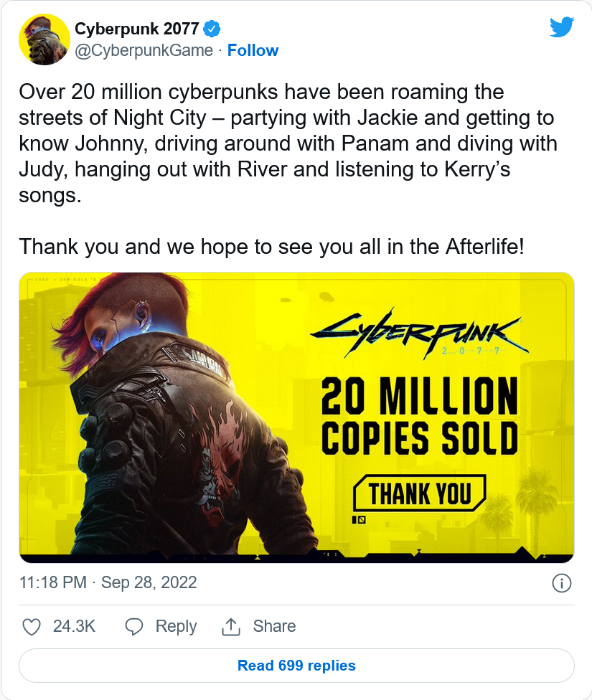592x700 pixels.
Task: Click the Afterlife thank you sentence
Action: click(x=271, y=247)
